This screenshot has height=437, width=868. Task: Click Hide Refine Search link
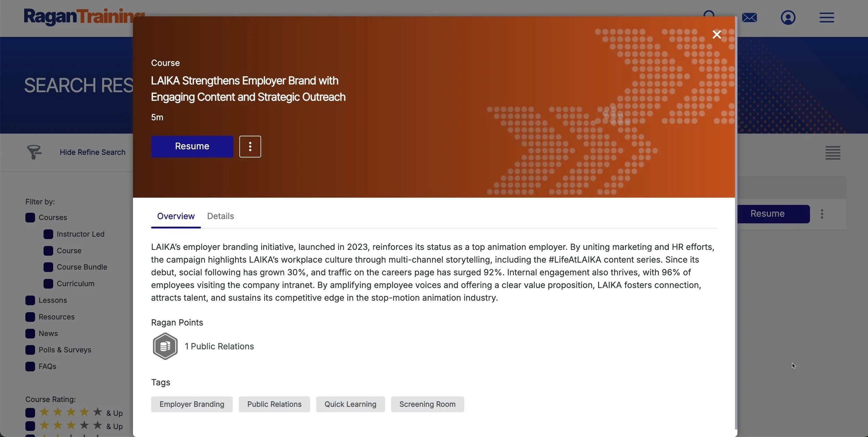coord(92,152)
